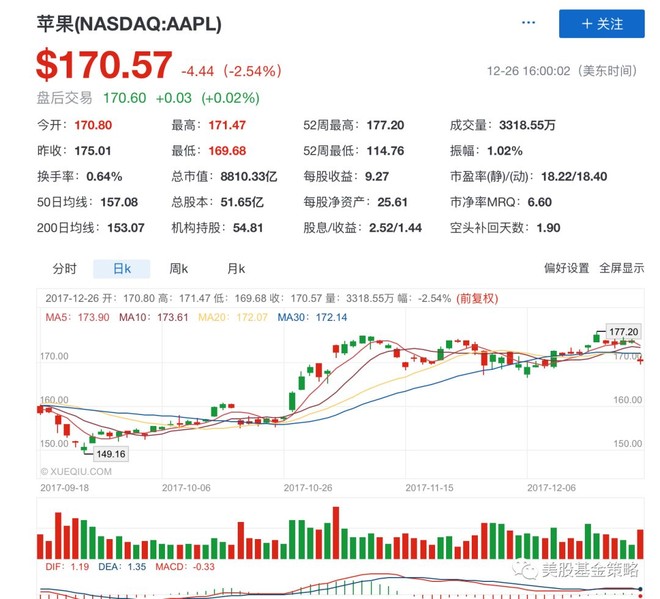
Task: Click the 200日均线 153.07 value
Action: point(126,228)
